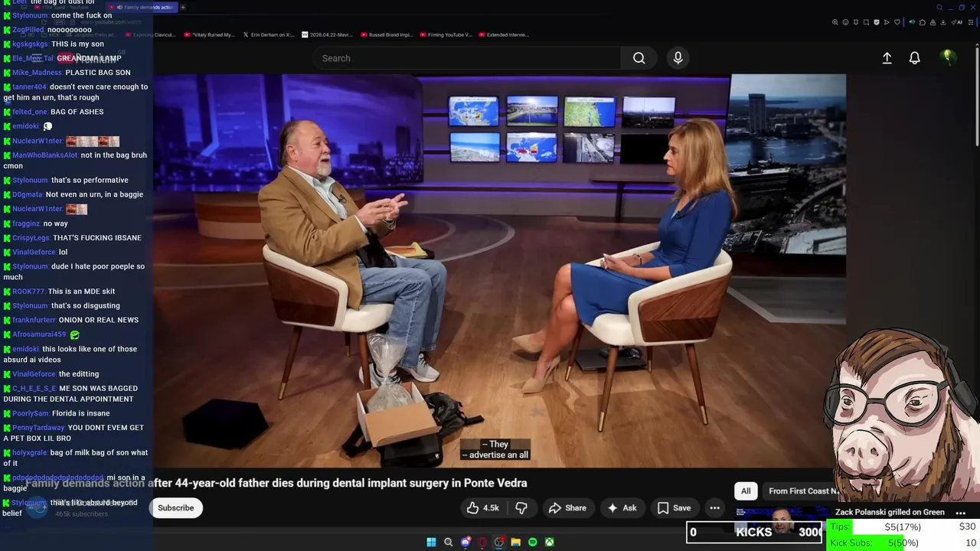Open the YouTube account avatar menu
Viewport: 980px width, 551px height.
coord(948,57)
